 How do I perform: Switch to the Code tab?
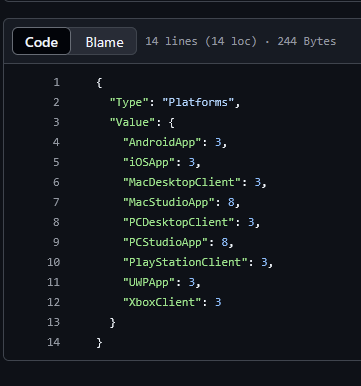tap(41, 42)
